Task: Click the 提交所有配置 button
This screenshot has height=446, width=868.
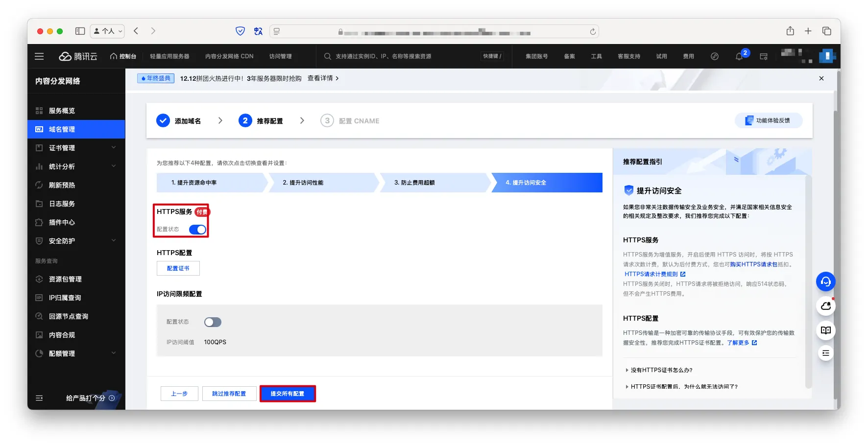Action: (x=288, y=394)
